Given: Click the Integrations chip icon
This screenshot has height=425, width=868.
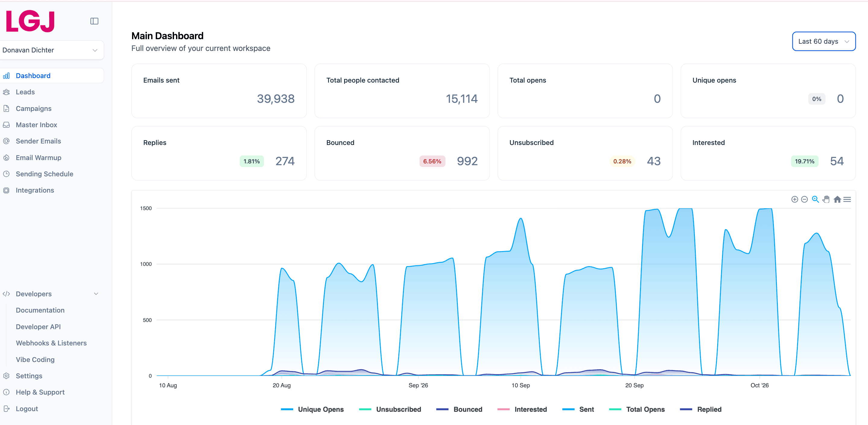Looking at the screenshot, I should (x=6, y=190).
